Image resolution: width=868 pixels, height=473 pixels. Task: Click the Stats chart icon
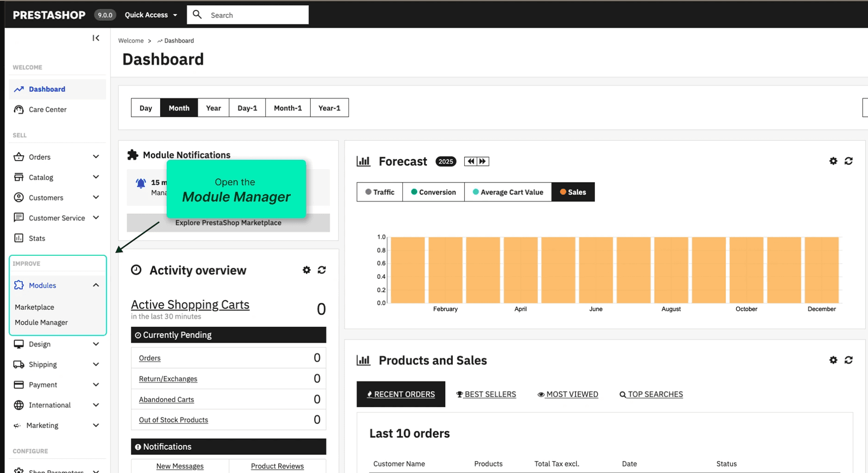coord(19,238)
